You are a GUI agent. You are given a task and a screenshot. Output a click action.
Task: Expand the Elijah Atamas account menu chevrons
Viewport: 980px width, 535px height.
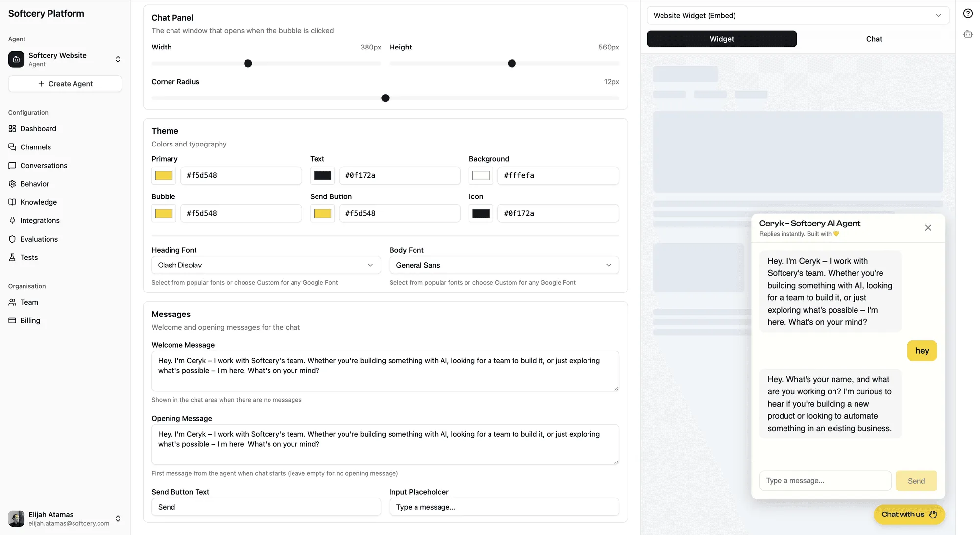[118, 518]
